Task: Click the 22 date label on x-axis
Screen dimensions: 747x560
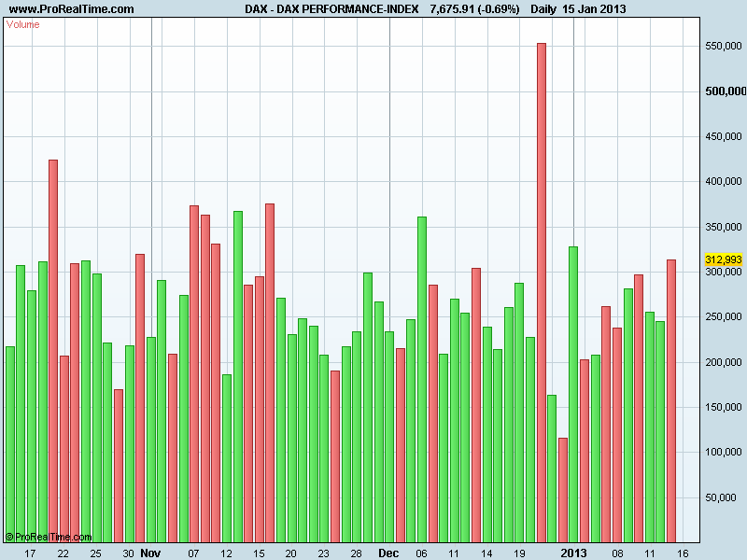Action: pos(63,553)
